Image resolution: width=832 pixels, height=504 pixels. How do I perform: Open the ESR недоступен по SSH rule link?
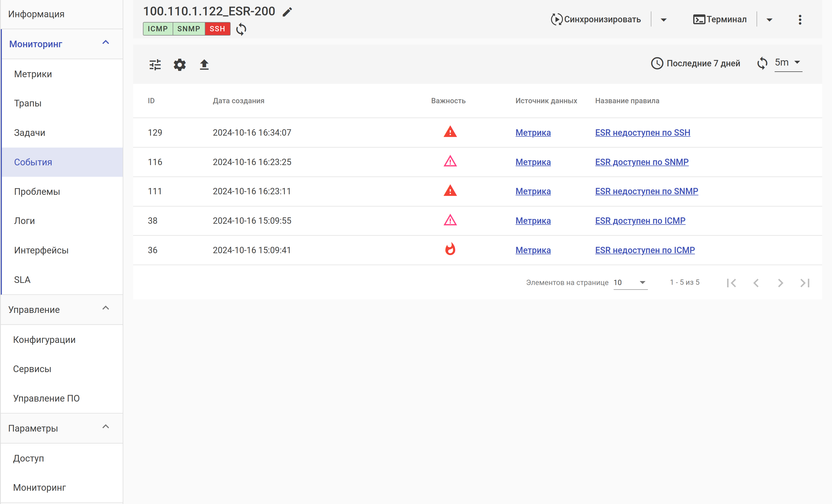click(x=642, y=133)
